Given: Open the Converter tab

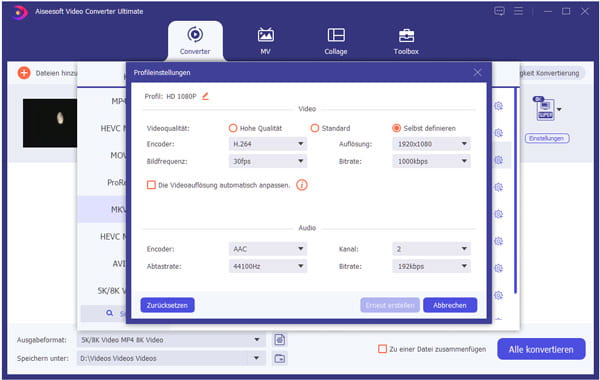Looking at the screenshot, I should pyautogui.click(x=195, y=41).
